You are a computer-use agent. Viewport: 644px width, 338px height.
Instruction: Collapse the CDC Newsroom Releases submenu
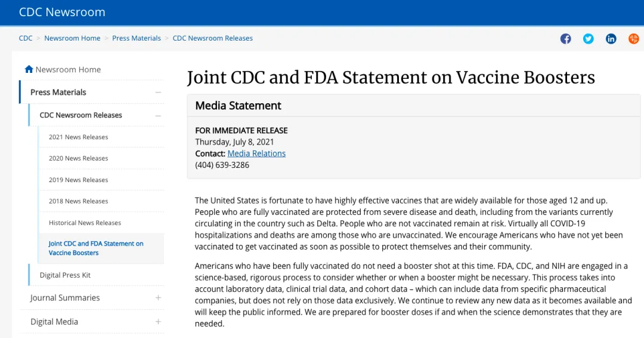pyautogui.click(x=158, y=115)
